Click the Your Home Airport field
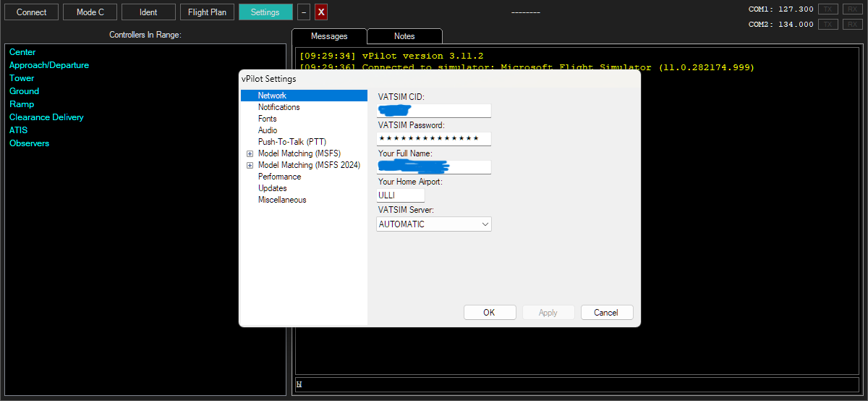Viewport: 868px width, 401px height. click(401, 195)
